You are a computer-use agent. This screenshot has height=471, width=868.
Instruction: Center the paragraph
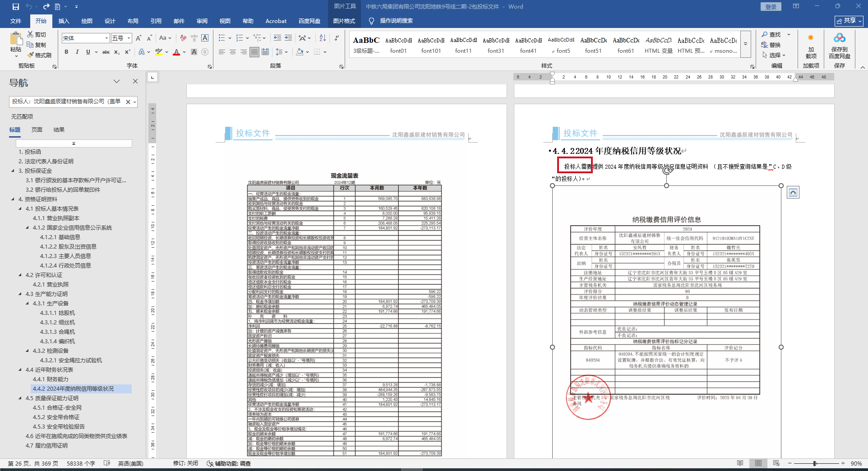click(x=233, y=52)
